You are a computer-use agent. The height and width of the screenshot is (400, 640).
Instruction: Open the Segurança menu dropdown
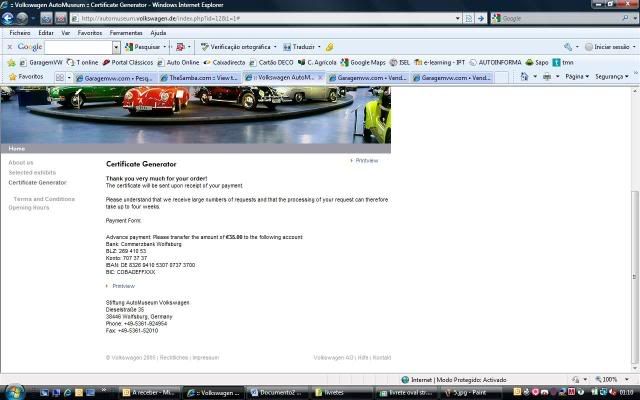point(611,76)
